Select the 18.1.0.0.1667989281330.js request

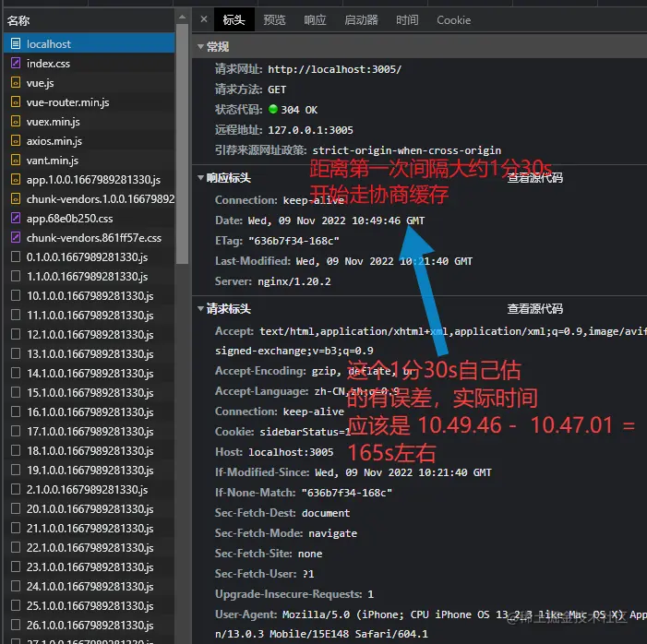[90, 451]
